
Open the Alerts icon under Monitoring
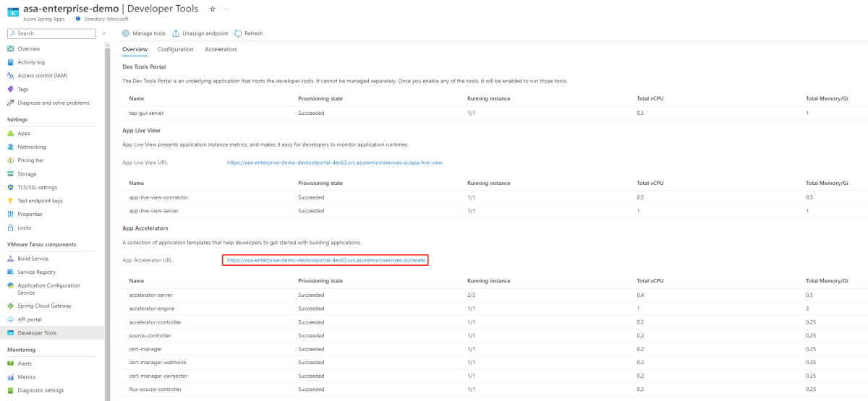point(10,363)
